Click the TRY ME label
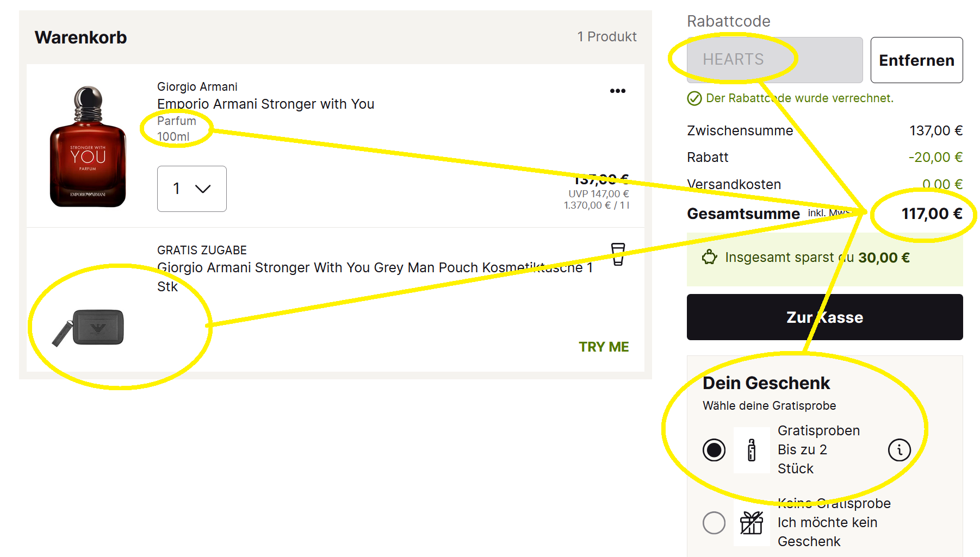The height and width of the screenshot is (557, 980). pyautogui.click(x=604, y=347)
